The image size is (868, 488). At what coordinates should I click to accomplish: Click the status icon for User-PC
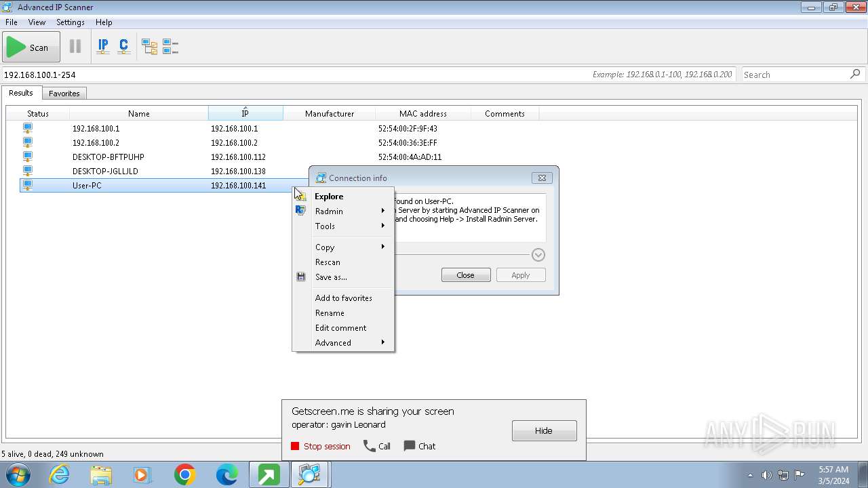click(28, 185)
